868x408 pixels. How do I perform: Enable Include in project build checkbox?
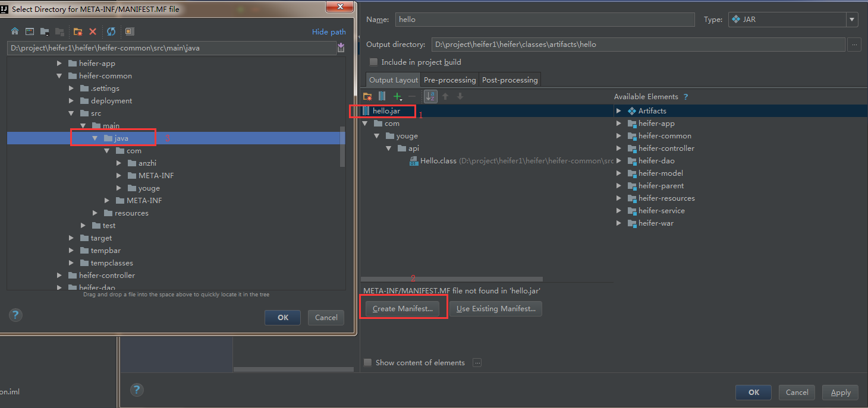(x=373, y=62)
